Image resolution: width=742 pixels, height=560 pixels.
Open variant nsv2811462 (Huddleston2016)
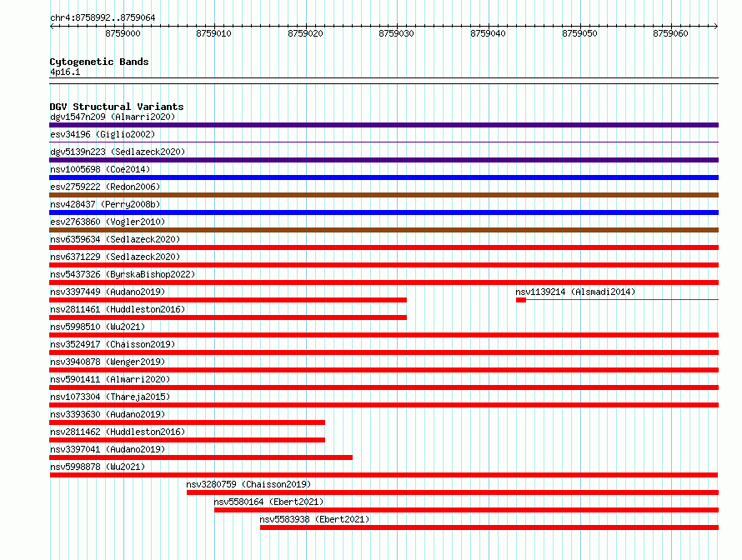coord(118,432)
